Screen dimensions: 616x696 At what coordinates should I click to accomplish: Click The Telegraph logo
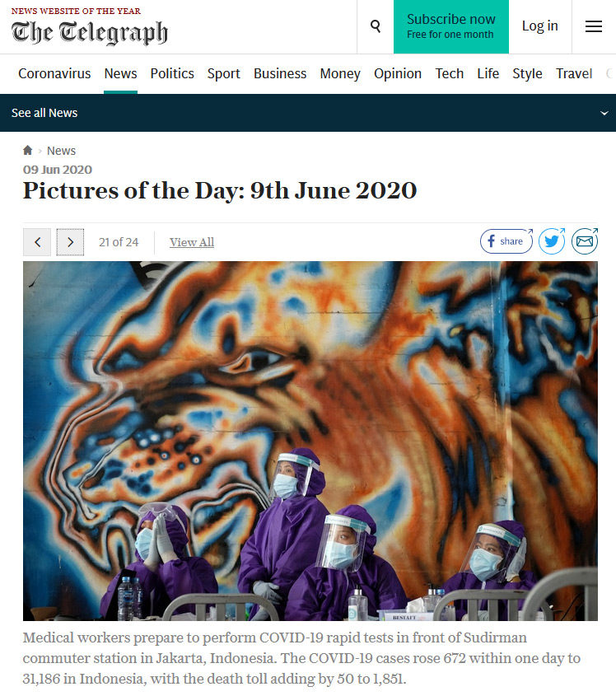click(x=89, y=32)
